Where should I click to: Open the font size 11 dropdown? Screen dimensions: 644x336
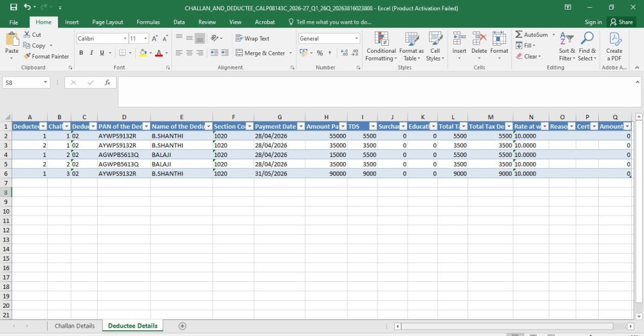pyautogui.click(x=146, y=38)
